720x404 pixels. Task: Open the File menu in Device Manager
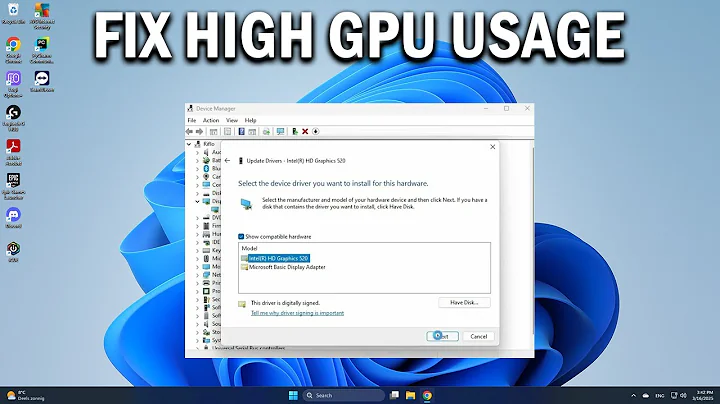coord(192,120)
